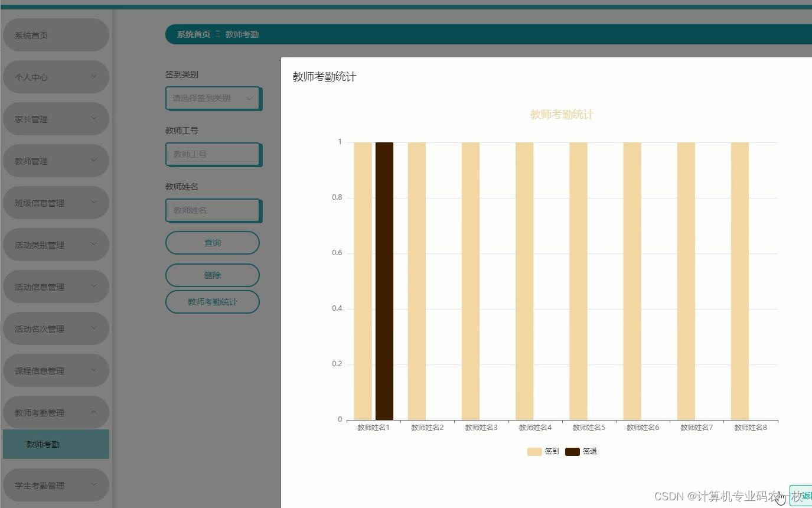Click the 签到 bar for 教师姓名2
This screenshot has height=508, width=812.
coord(417,281)
